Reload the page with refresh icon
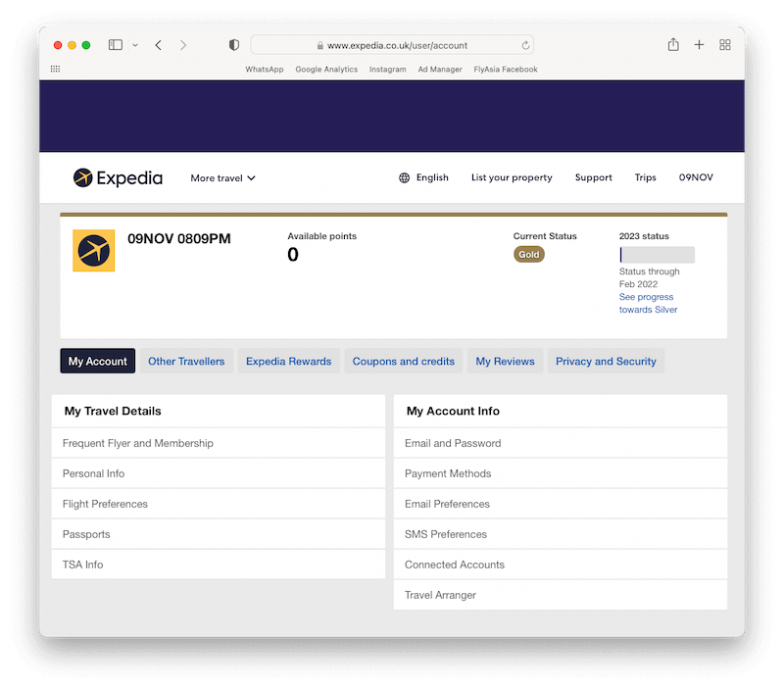The width and height of the screenshot is (784, 689). 525,45
